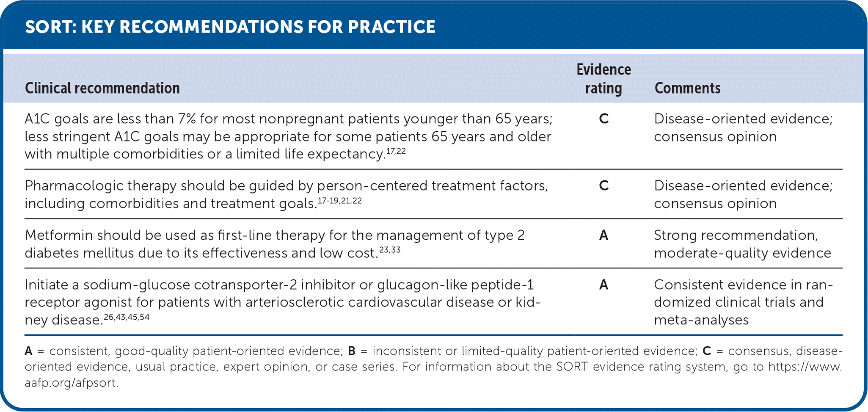
Task: Click the C evidence rating for A1C goals
Action: [603, 119]
